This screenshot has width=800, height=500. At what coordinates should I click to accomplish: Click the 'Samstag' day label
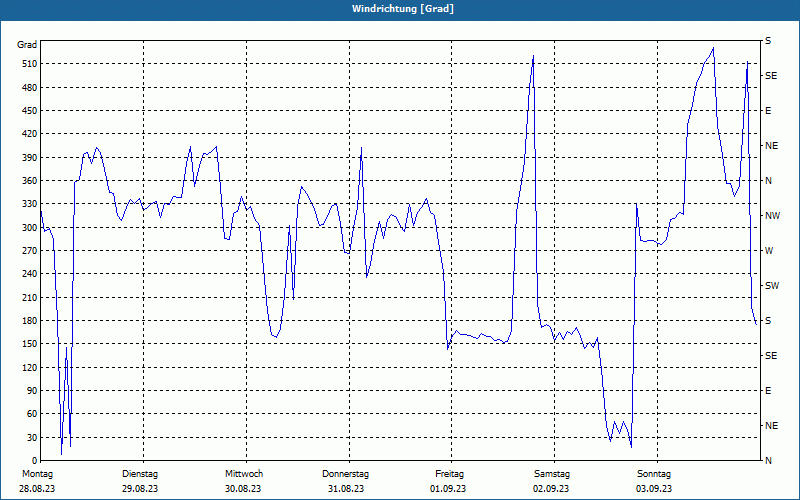click(552, 474)
